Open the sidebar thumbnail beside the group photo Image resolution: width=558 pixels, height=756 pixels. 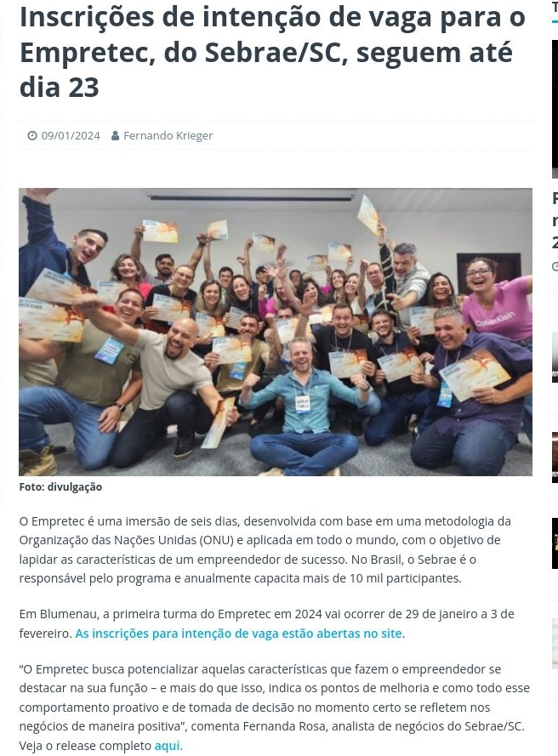click(555, 357)
